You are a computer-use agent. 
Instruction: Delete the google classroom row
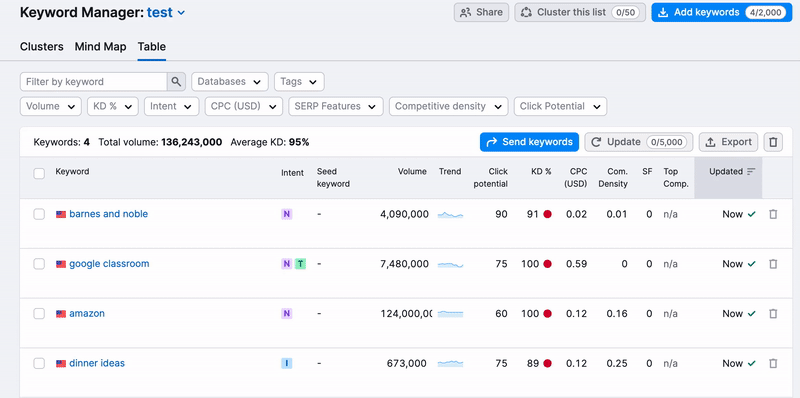773,264
